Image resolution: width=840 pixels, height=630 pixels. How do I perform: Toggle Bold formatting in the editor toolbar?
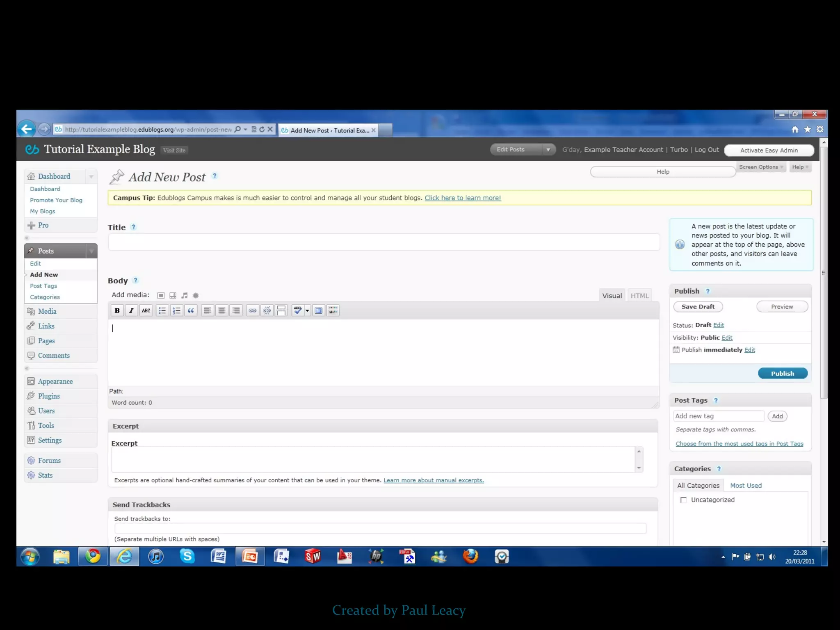[117, 310]
